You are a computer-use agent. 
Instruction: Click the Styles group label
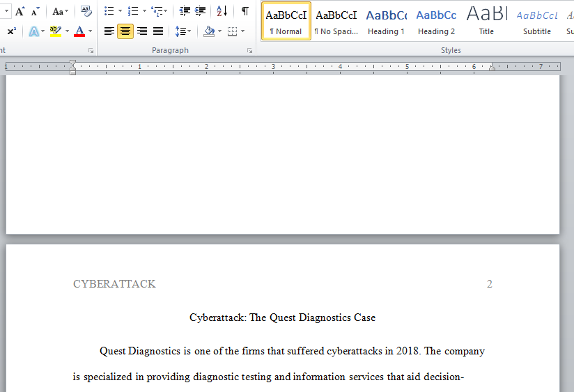[x=451, y=51]
